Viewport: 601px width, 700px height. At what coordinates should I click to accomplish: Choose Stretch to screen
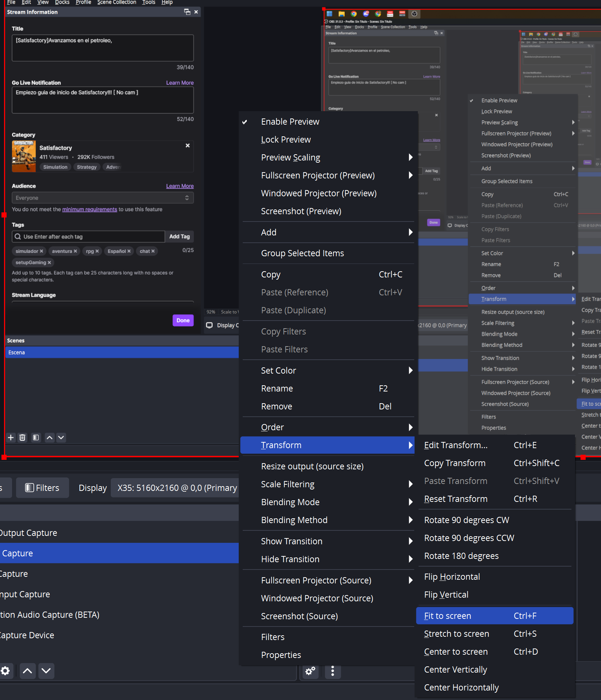[495, 634]
